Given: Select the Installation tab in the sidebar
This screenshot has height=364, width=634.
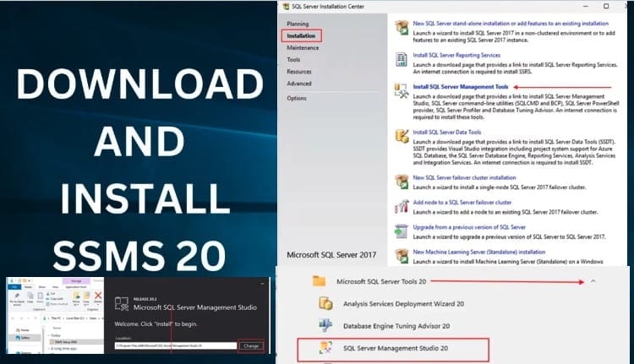Looking at the screenshot, I should click(302, 36).
